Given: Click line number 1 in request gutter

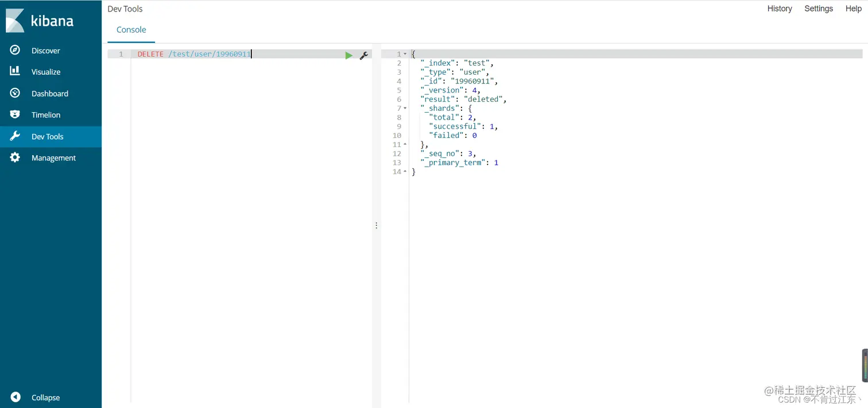Looking at the screenshot, I should point(121,54).
